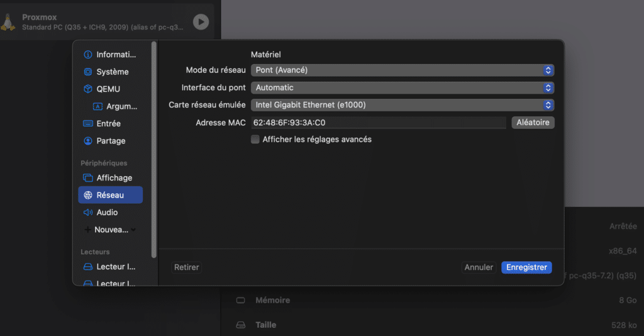
Task: Open the first Lecteur I... drive
Action: (111, 267)
